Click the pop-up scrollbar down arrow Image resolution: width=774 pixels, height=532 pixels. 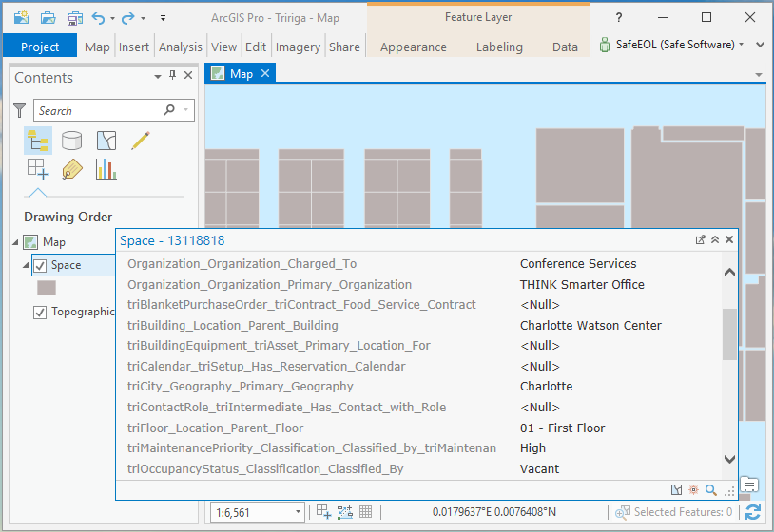pyautogui.click(x=729, y=459)
